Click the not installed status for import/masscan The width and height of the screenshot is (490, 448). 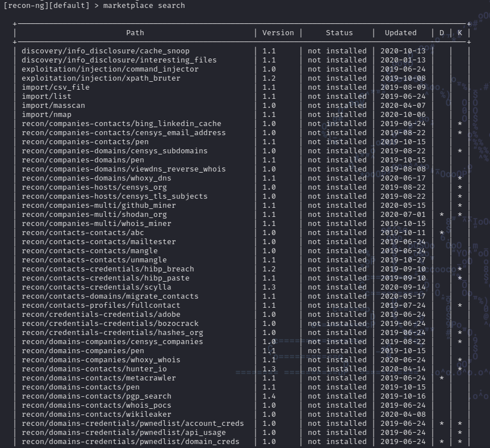(337, 106)
